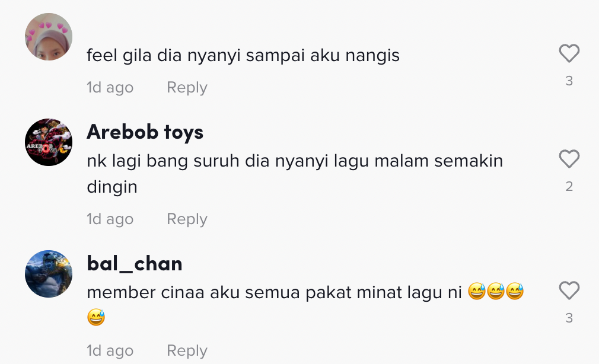
Task: Select the "lagu malam semakin dingin" comment text
Action: [x=294, y=161]
